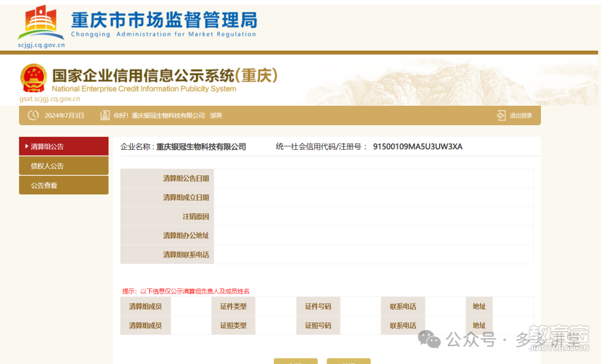Open the 清算组公告 sidebar menu
Viewport: 601px width, 364px height.
(x=63, y=146)
